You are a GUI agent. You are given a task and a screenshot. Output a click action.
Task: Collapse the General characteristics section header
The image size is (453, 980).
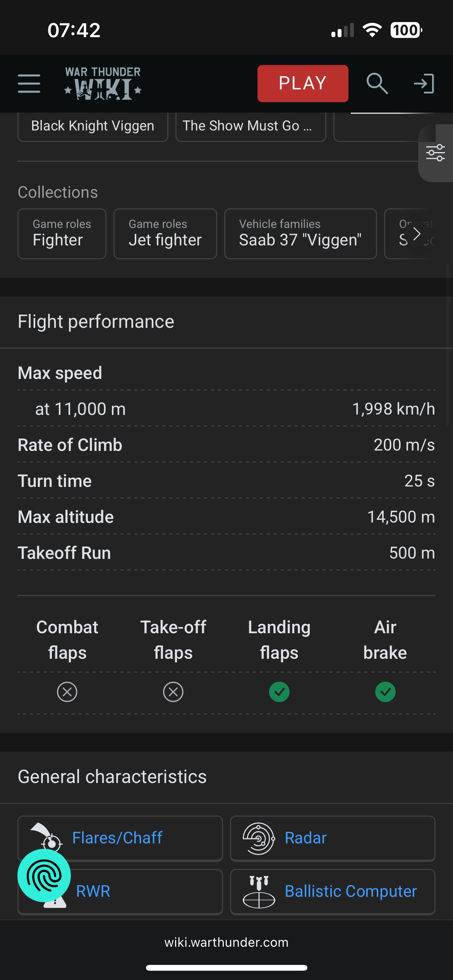coord(112,777)
